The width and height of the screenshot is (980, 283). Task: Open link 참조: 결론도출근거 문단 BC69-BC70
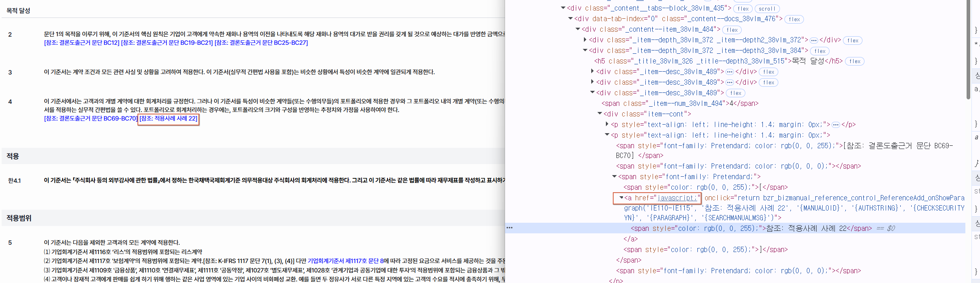pos(91,118)
